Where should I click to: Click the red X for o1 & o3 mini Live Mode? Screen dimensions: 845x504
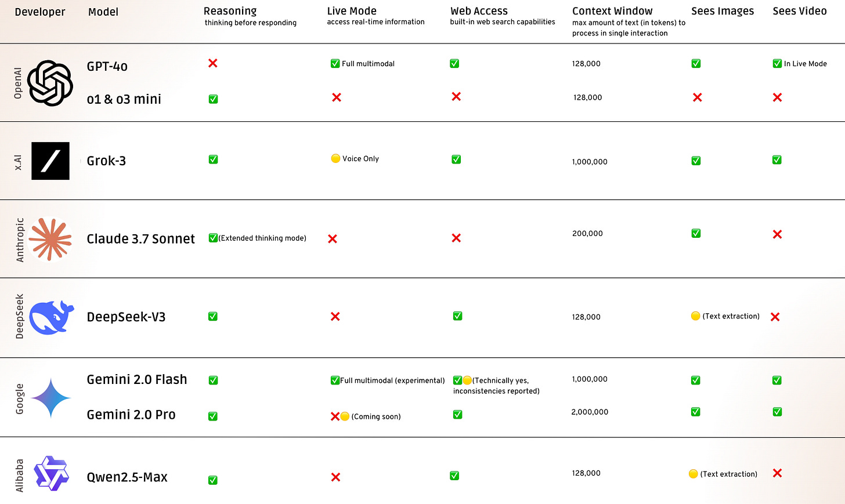tap(337, 97)
